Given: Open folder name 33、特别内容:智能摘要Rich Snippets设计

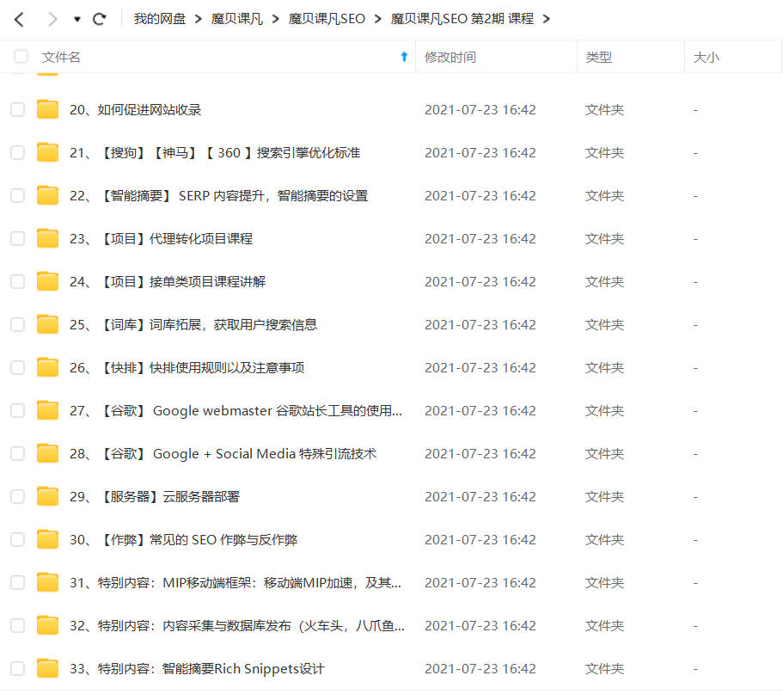Looking at the screenshot, I should tap(197, 668).
